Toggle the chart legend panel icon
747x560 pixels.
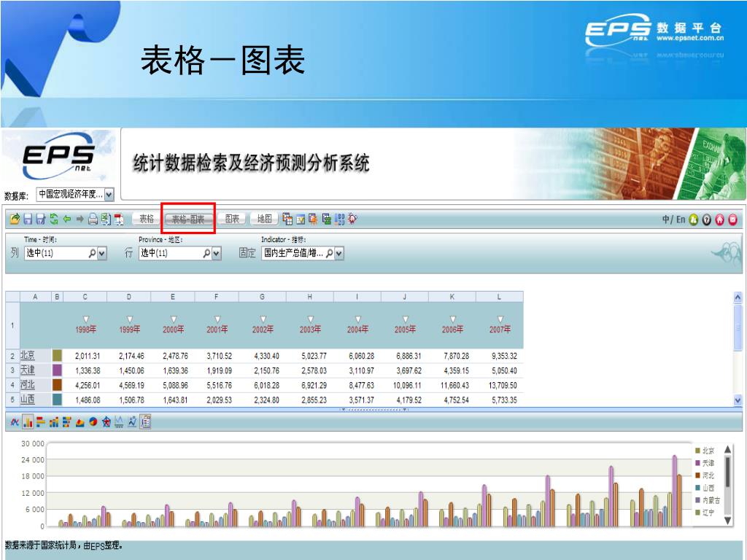[x=145, y=421]
